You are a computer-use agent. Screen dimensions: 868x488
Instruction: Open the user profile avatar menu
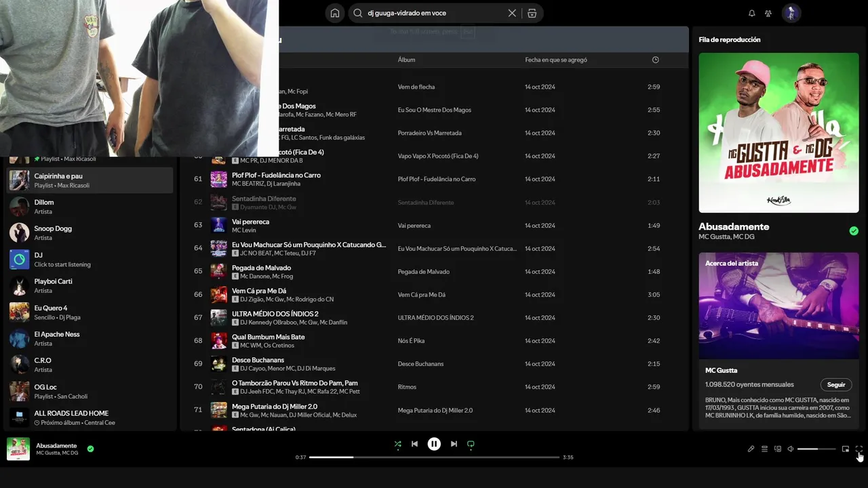pyautogui.click(x=791, y=13)
